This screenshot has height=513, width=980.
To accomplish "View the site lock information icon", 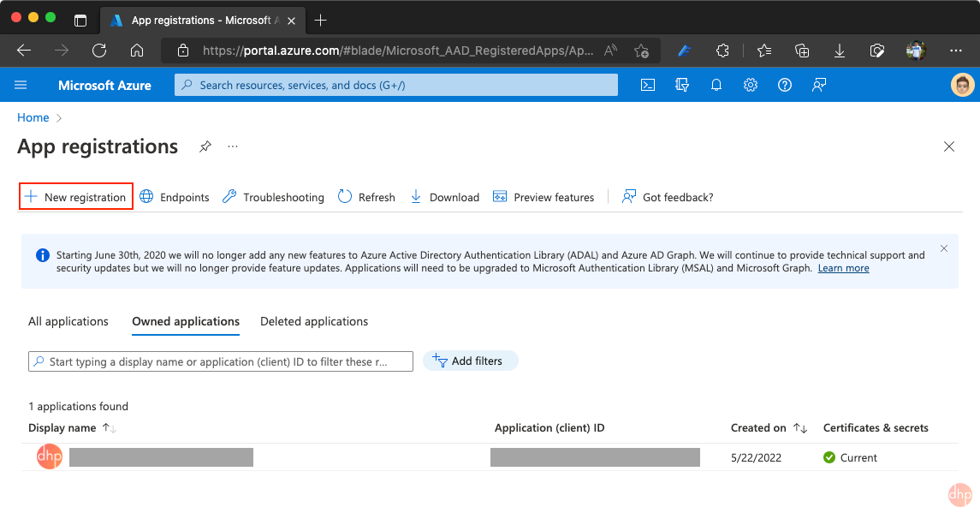I will click(183, 51).
